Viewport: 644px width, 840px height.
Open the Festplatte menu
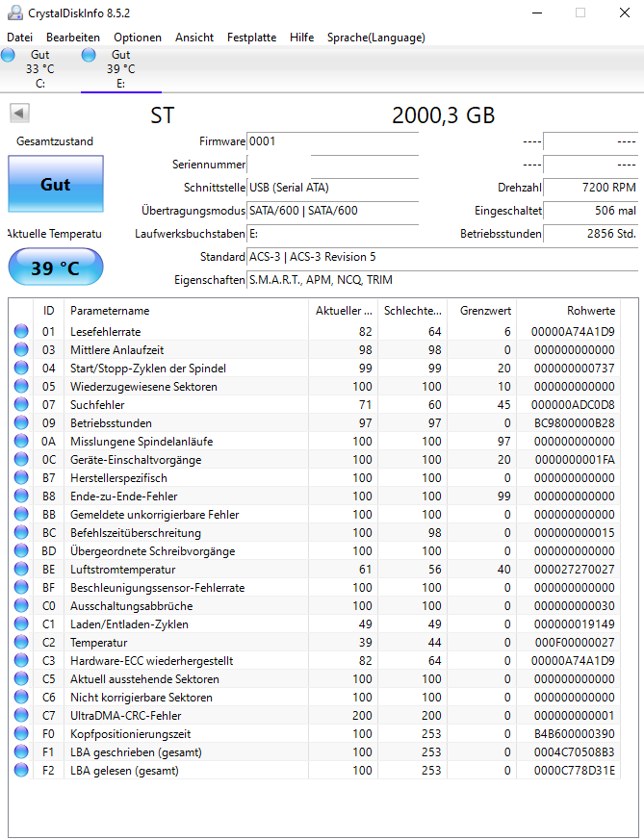pyautogui.click(x=251, y=38)
